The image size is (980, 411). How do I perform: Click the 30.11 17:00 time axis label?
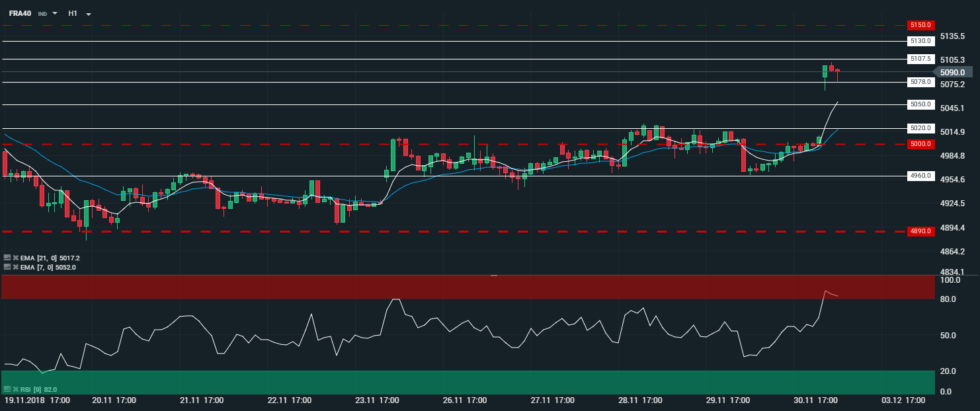[817, 400]
